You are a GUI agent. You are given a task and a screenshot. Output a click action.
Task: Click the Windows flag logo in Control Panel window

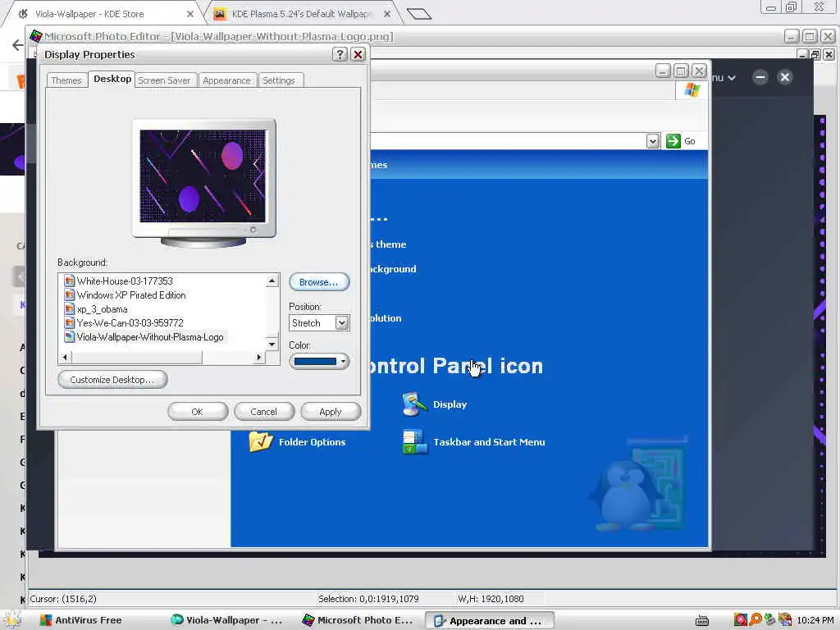click(x=692, y=90)
